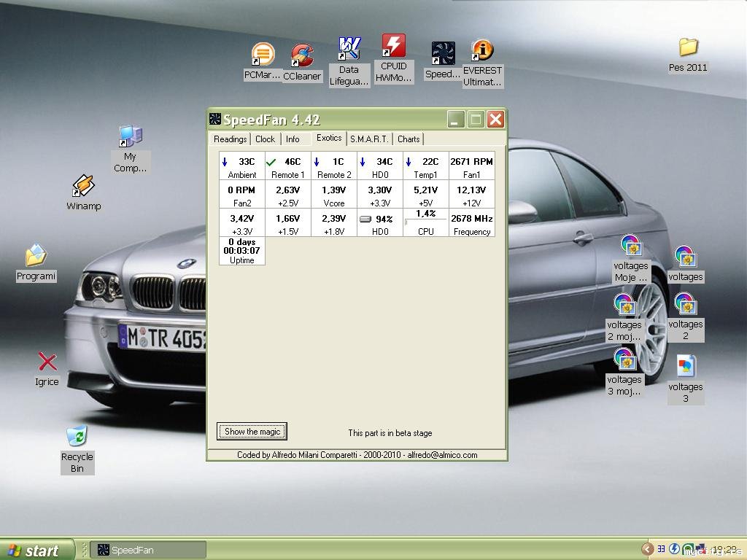The height and width of the screenshot is (560, 747).
Task: Switch to the Readings tab
Action: pos(230,139)
